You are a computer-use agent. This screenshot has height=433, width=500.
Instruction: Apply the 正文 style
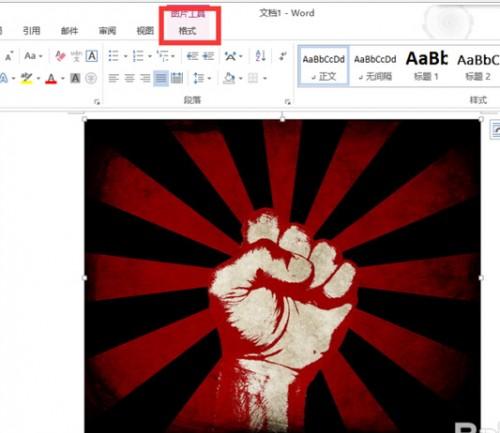pyautogui.click(x=323, y=67)
